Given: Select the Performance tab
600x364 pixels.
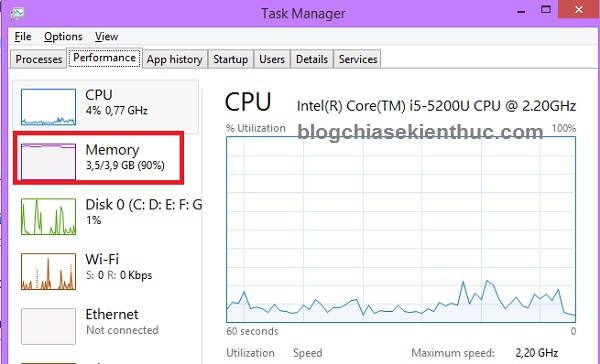Looking at the screenshot, I should (104, 58).
